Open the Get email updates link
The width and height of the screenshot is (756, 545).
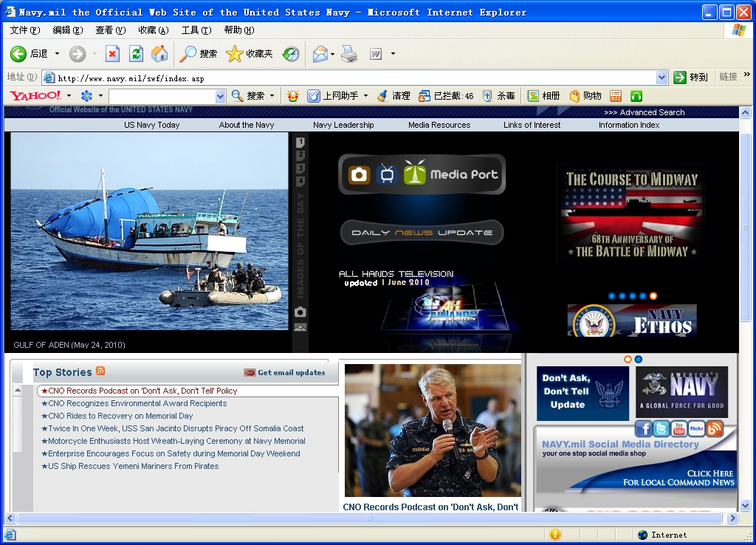[284, 372]
